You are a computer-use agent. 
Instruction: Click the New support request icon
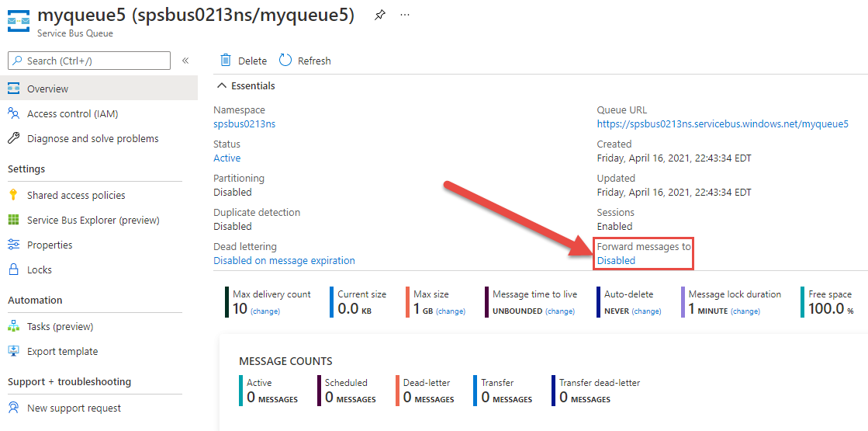coord(14,408)
